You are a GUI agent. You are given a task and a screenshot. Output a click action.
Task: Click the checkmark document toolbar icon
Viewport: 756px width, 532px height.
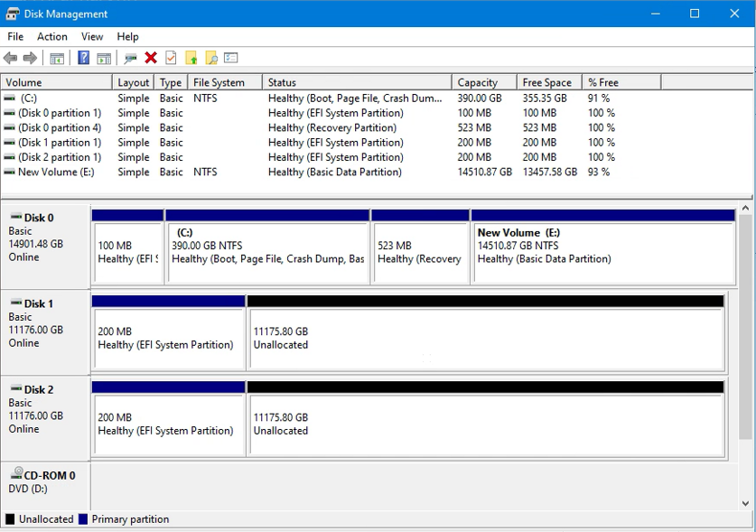click(x=169, y=57)
